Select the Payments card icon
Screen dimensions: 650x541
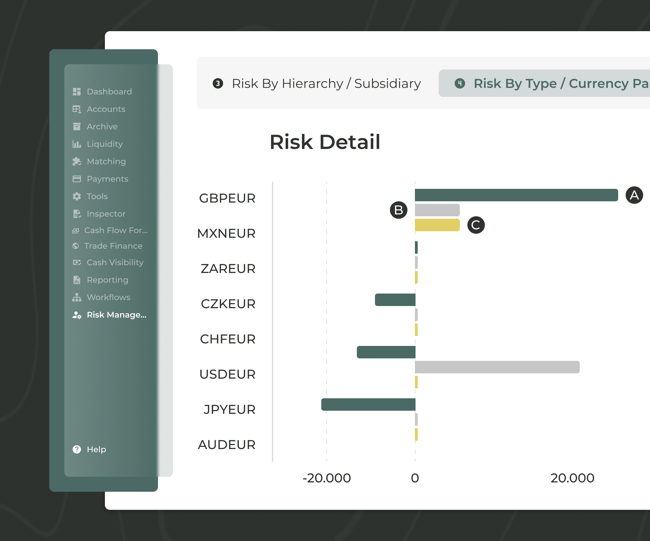[77, 179]
